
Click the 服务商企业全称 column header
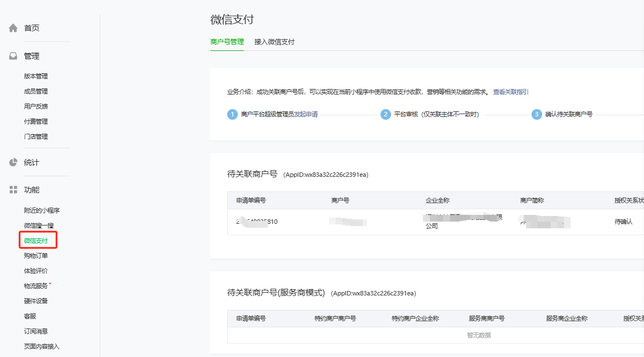[x=567, y=318]
